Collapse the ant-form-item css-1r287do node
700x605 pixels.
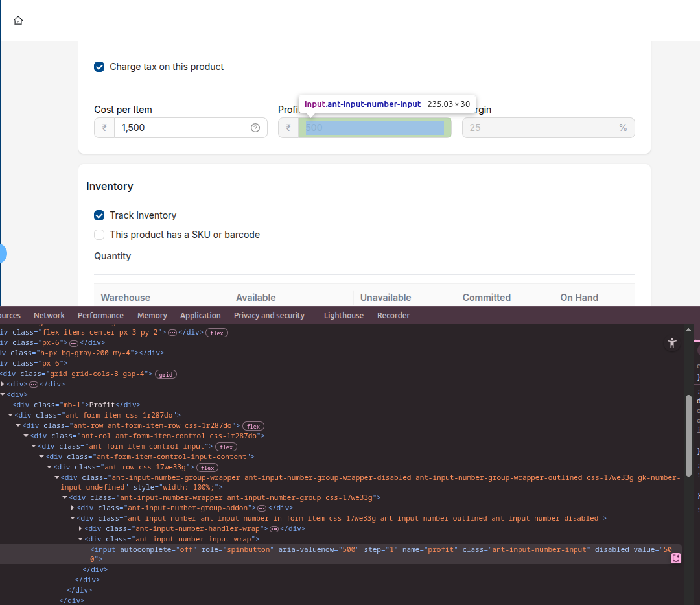[x=10, y=415]
